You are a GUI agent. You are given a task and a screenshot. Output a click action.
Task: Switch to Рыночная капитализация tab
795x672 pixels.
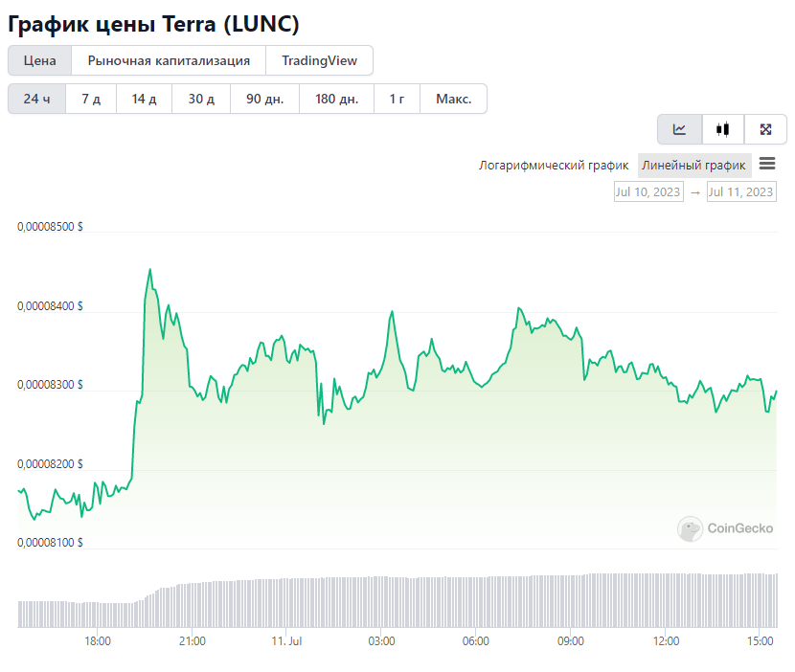point(169,61)
